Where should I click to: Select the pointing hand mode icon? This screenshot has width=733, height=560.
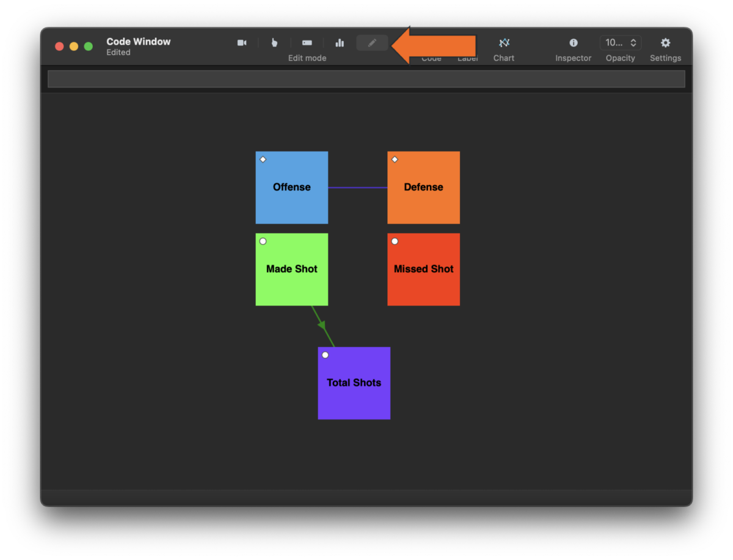click(274, 43)
